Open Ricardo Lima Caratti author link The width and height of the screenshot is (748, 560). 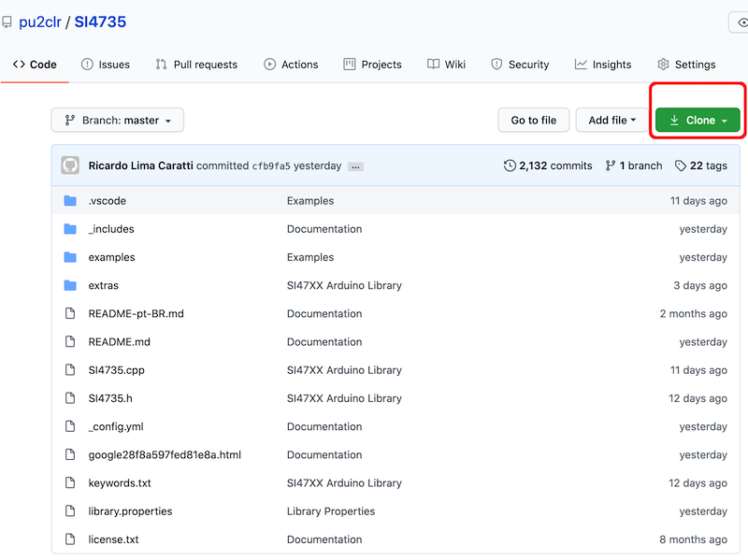coord(141,165)
